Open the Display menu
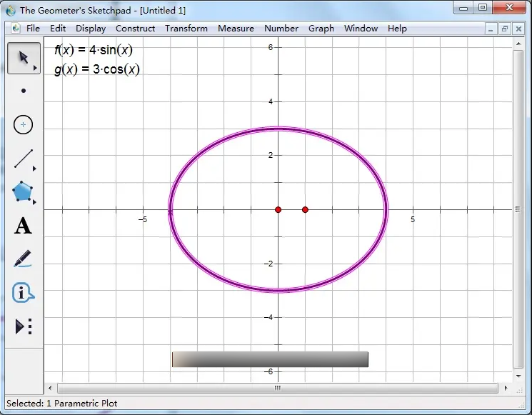 (x=91, y=29)
